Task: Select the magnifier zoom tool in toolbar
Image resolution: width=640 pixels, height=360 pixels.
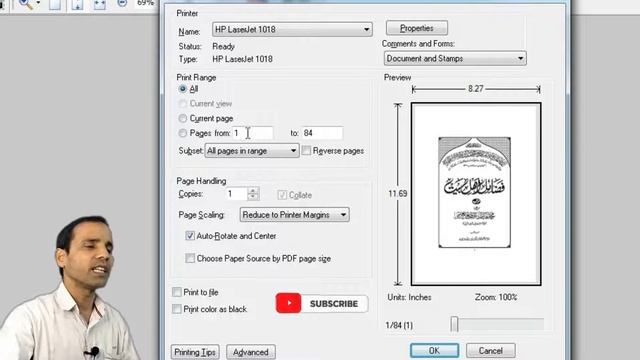Action: [26, 4]
